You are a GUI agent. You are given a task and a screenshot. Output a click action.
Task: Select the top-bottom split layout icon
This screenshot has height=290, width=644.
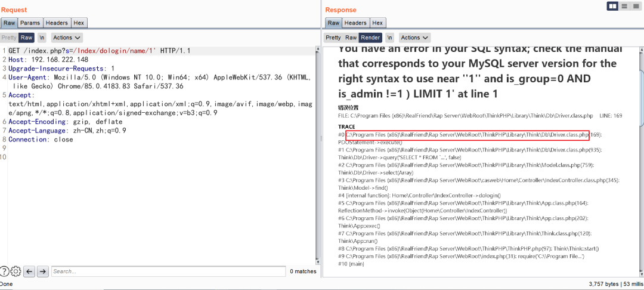tap(624, 6)
